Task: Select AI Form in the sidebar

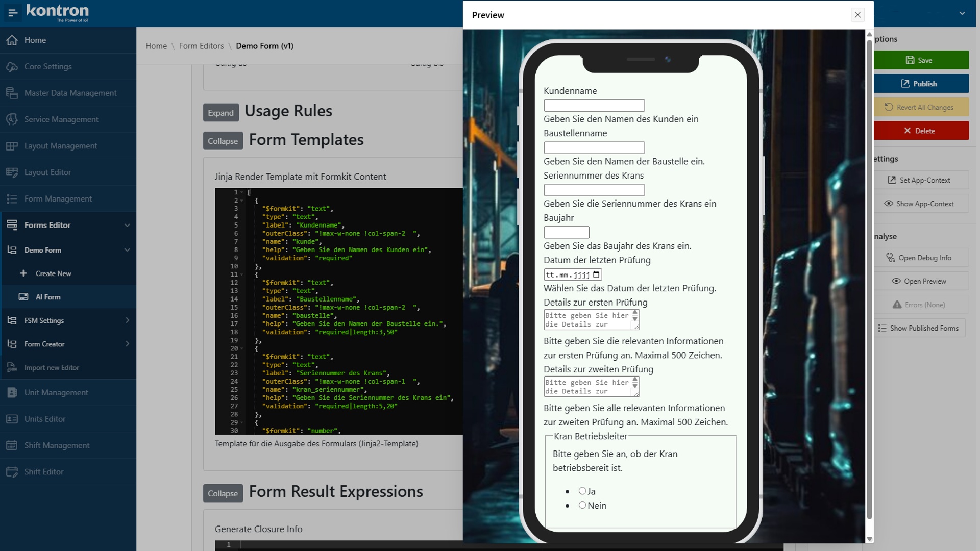Action: pos(47,296)
